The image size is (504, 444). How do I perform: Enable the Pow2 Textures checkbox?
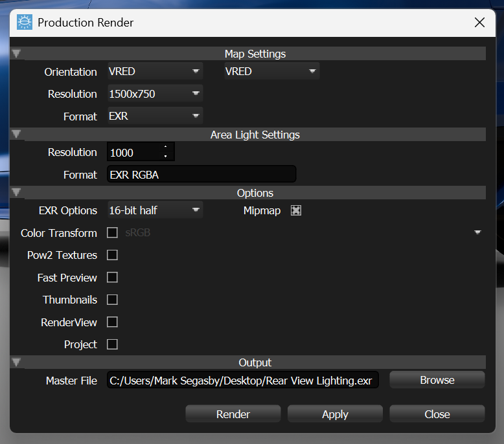click(112, 255)
